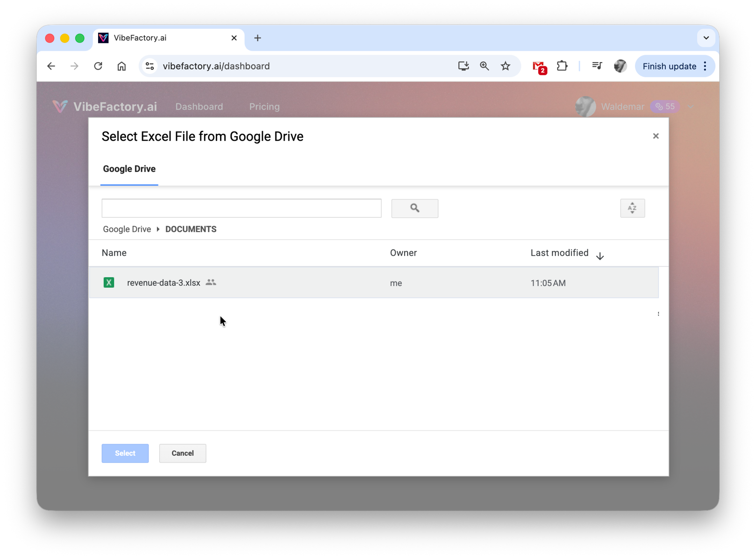Screen dimensions: 756x559
Task: Click the search magnifier button in the picker
Action: pyautogui.click(x=414, y=208)
